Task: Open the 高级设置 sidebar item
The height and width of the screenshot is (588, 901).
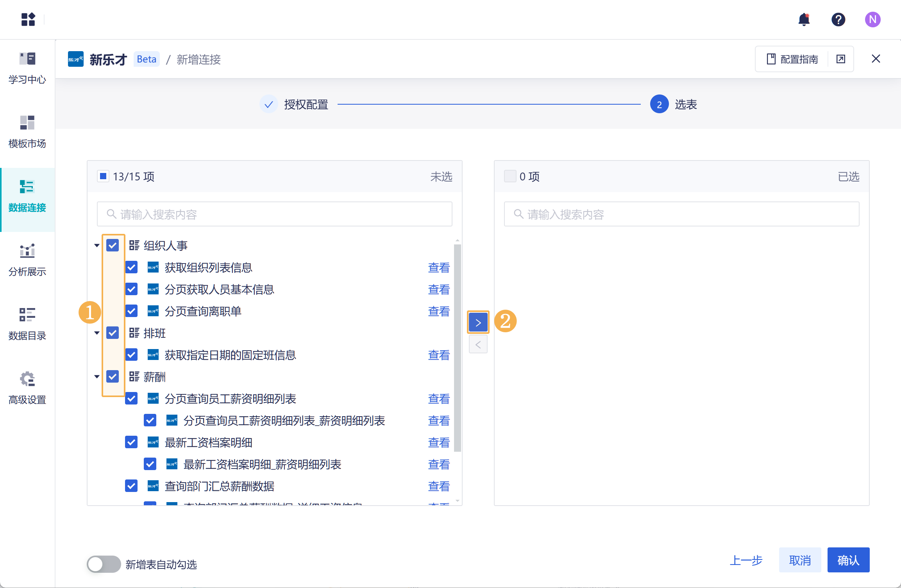Action: coord(27,388)
